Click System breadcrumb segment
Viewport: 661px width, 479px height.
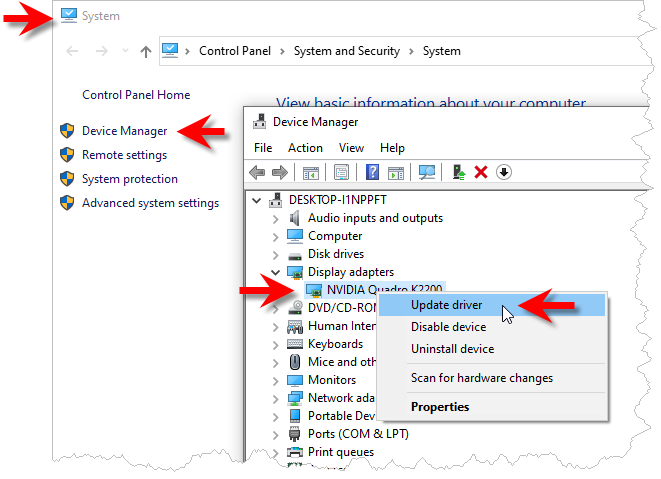point(441,51)
